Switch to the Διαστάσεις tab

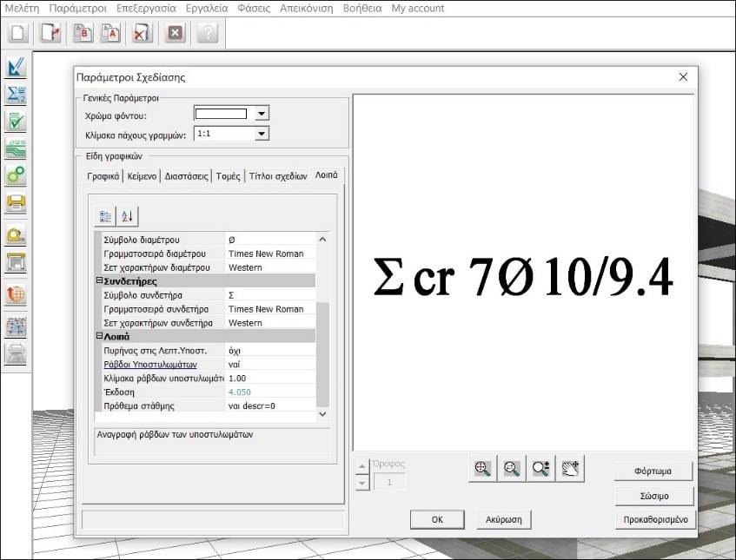point(186,176)
